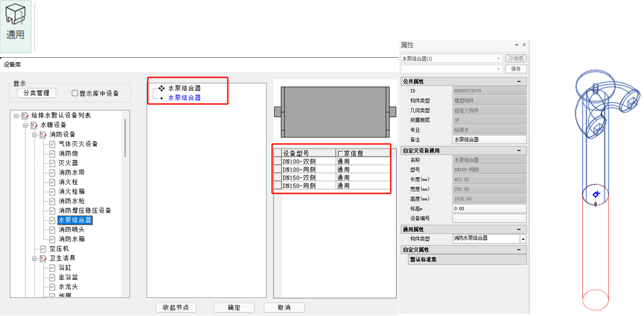644x316 pixels.
Task: Select 气体灭火设备 in device tree
Action: (78, 144)
